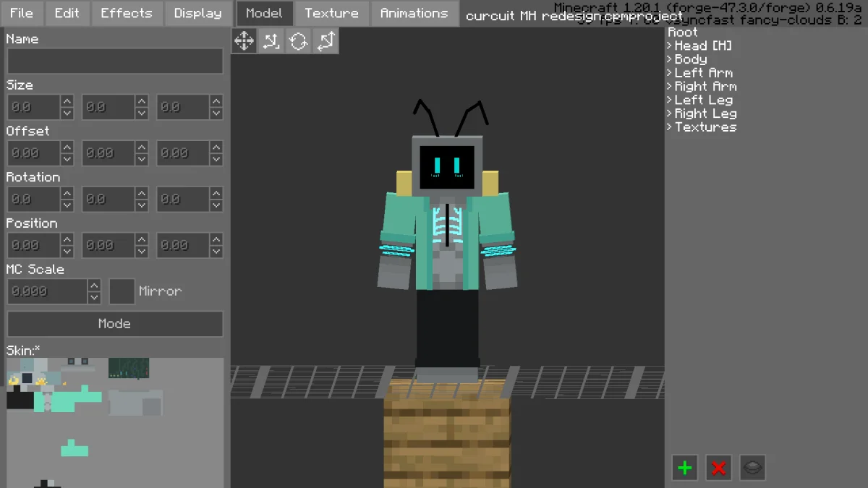Increase the first Offset value
The height and width of the screenshot is (488, 868).
pyautogui.click(x=67, y=147)
